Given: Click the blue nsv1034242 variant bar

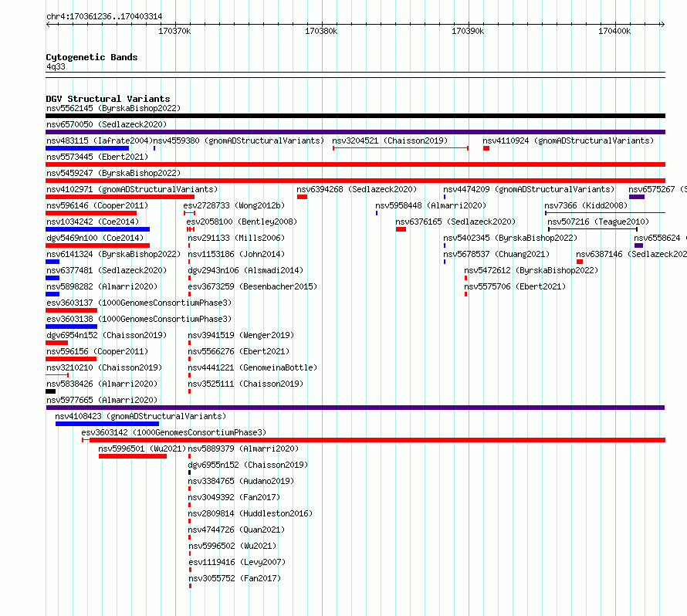Looking at the screenshot, I should click(98, 229).
